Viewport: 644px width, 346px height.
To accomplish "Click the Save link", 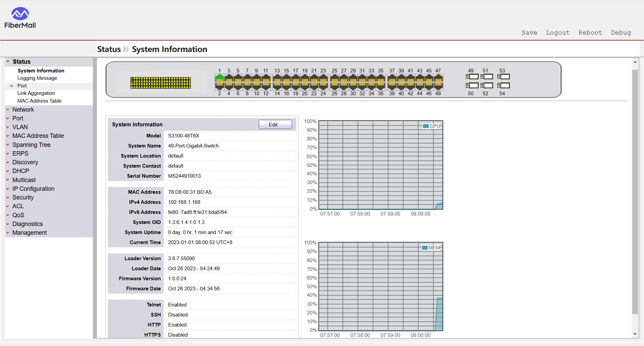I will (x=529, y=33).
